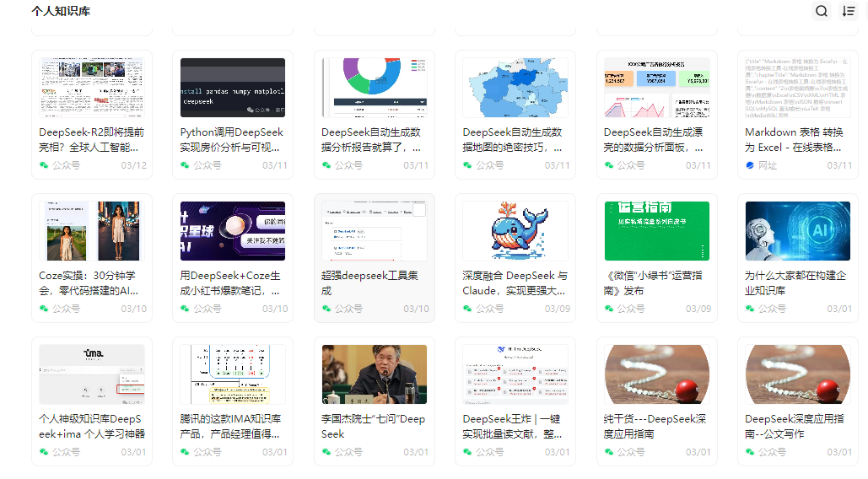868x479 pixels.
Task: Open title "用DeepSeek+Coze生成小红书爆款笔记"
Action: pos(230,283)
